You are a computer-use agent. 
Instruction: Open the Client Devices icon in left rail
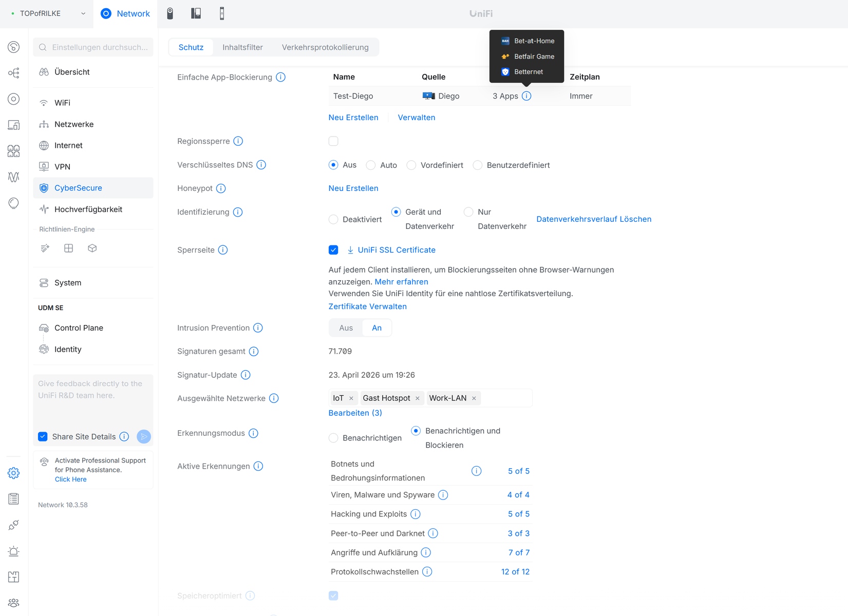(x=14, y=125)
